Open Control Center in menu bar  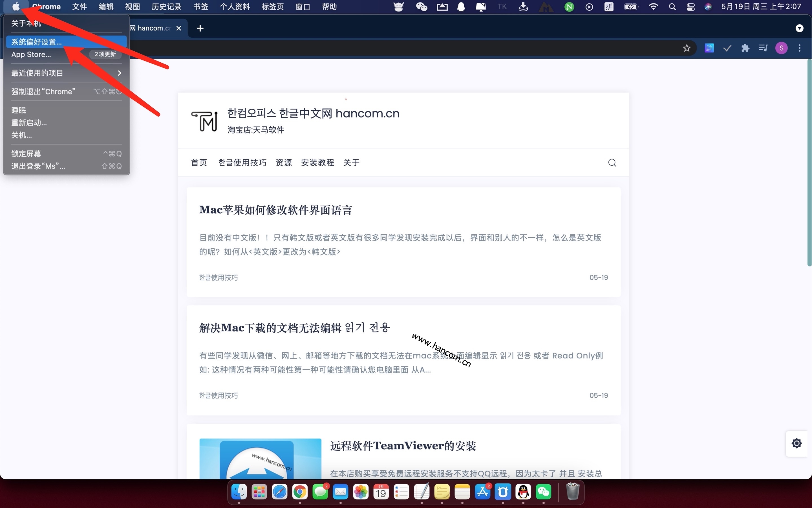click(x=690, y=7)
